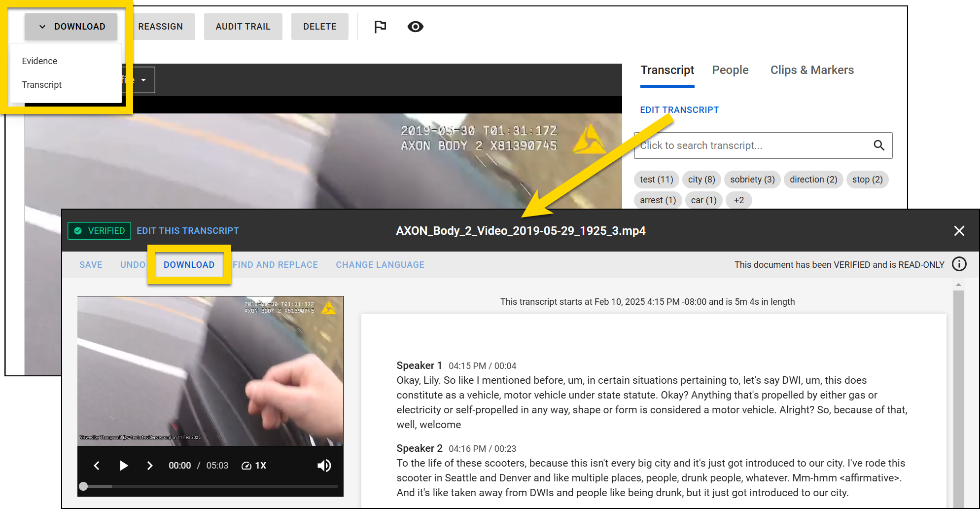Select the sobriety (3) keyword chip

pyautogui.click(x=752, y=180)
